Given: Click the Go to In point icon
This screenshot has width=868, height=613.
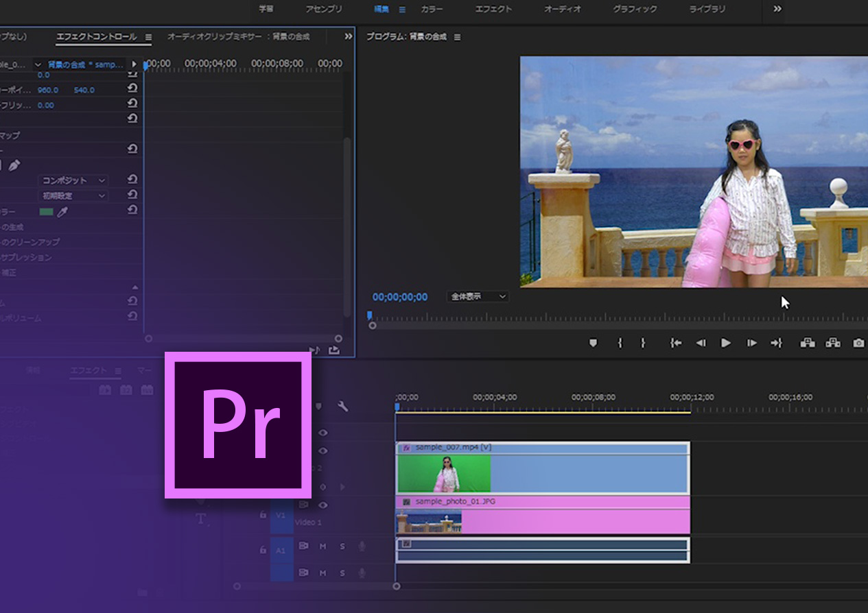Looking at the screenshot, I should pyautogui.click(x=676, y=343).
